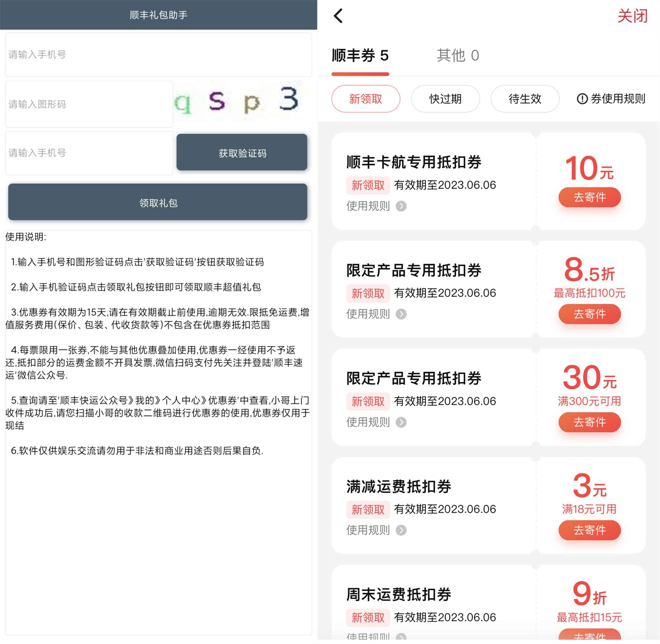660x644 pixels.
Task: Tap 去寄件 on the 3元 coupon
Action: [x=589, y=530]
